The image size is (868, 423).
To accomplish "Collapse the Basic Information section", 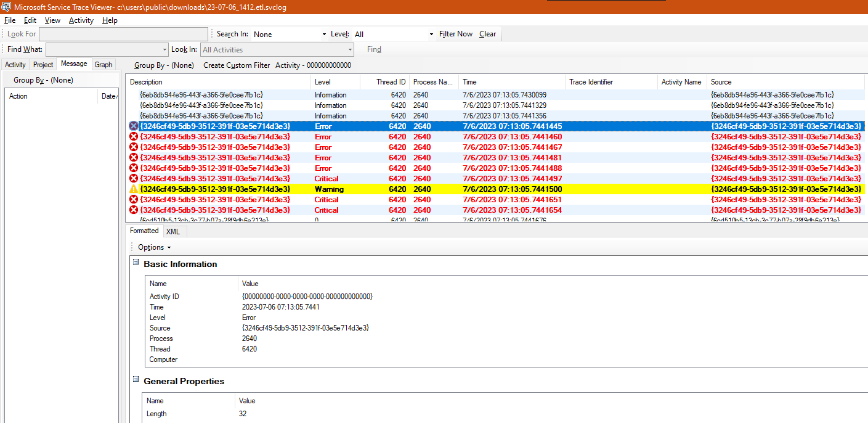I will 136,262.
